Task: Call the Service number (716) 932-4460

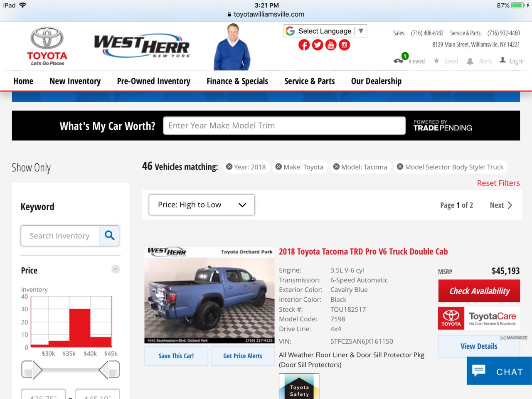Action: tap(504, 33)
